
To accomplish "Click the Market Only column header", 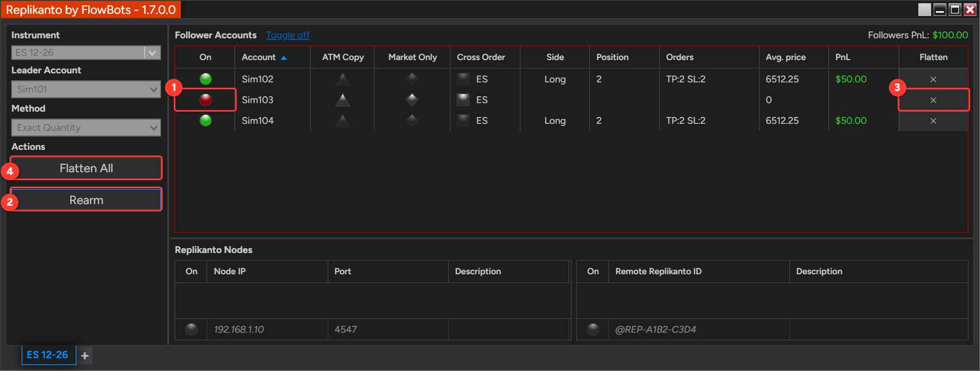I will tap(412, 57).
